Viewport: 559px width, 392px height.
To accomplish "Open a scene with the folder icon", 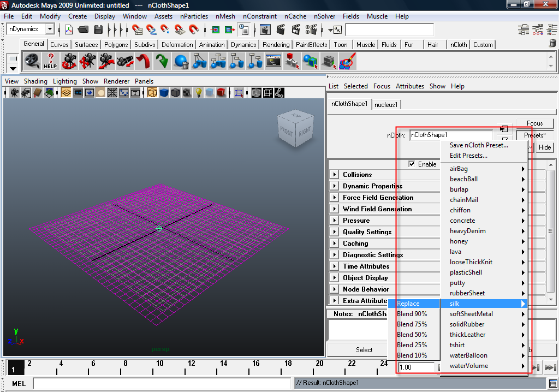I will (x=83, y=29).
